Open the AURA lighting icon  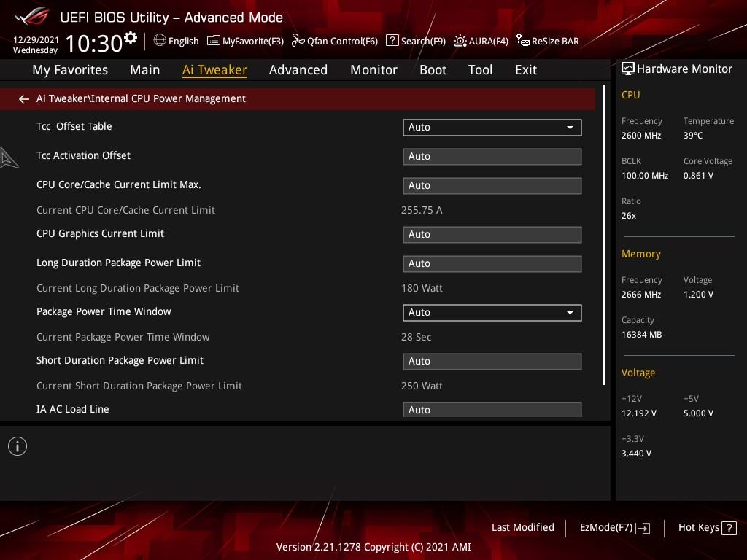[460, 41]
